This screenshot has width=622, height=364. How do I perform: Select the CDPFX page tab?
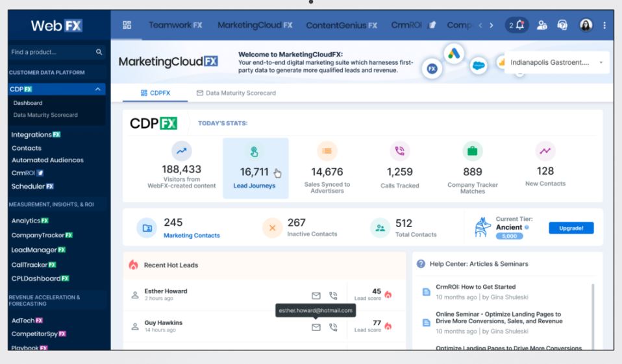(x=155, y=93)
